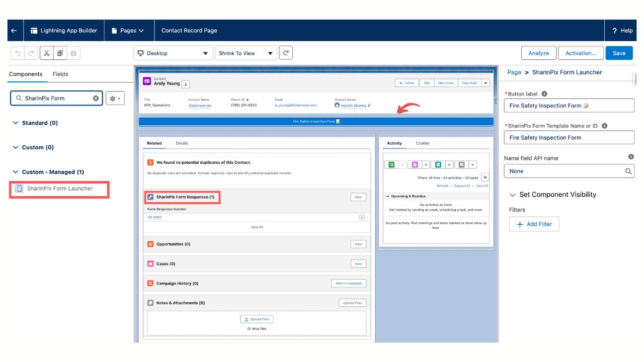This screenshot has height=362, width=644.
Task: Click the Button label info icon
Action: [544, 94]
